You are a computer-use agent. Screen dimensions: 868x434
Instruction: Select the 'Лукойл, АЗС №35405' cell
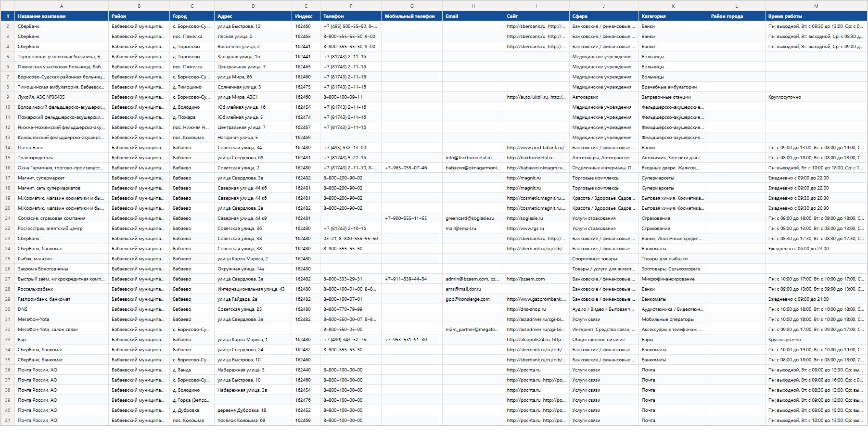coord(62,97)
